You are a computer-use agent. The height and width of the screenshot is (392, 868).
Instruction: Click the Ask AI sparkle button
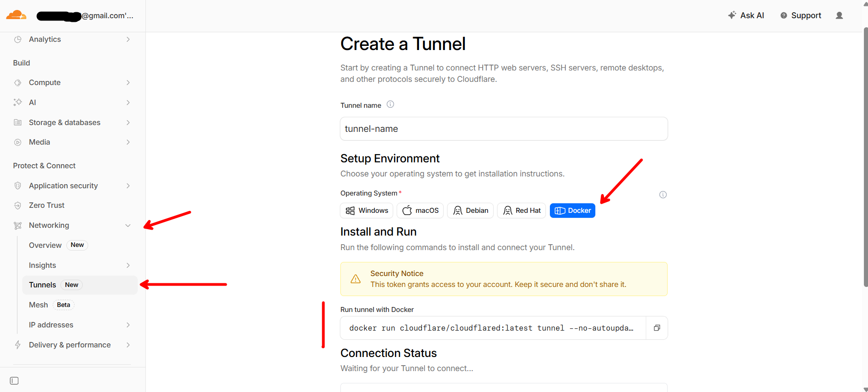746,15
